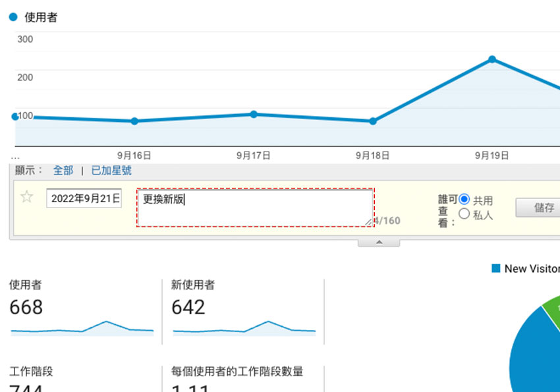Select the 共用 visibility radio button
560x392 pixels.
[464, 199]
